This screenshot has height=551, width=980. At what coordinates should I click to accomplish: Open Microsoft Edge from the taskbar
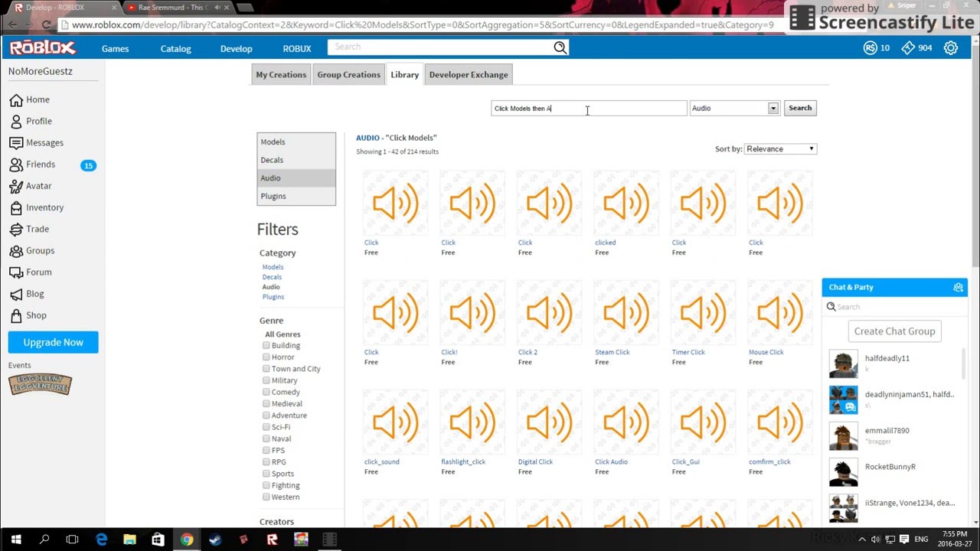(101, 540)
